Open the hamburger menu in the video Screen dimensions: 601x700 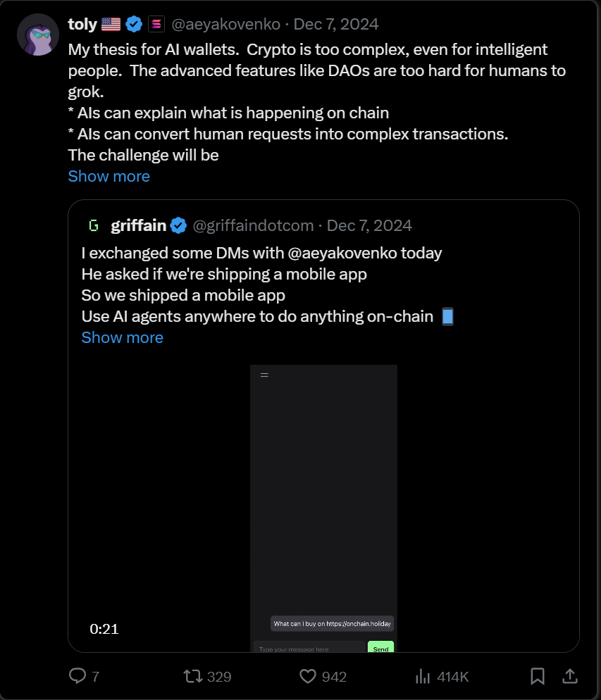264,375
